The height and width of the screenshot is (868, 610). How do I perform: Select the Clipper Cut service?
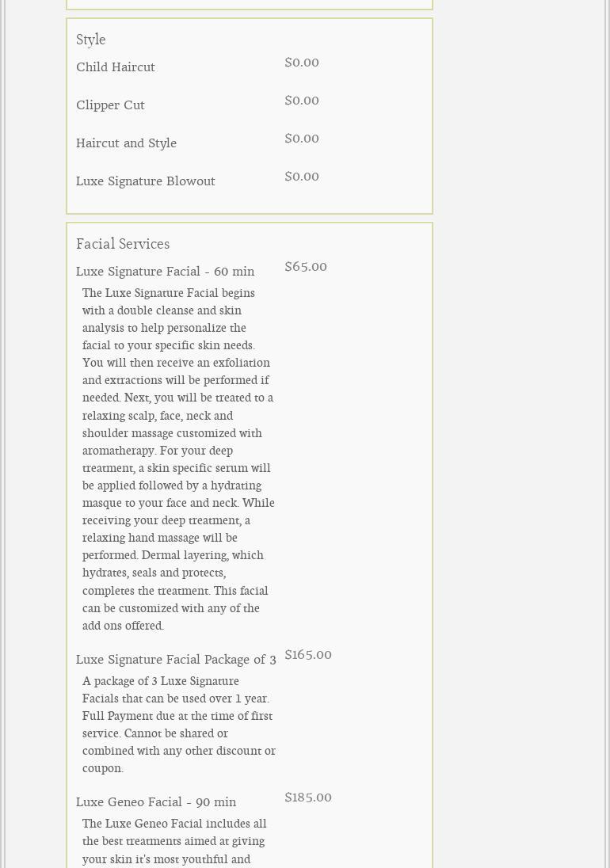point(110,105)
